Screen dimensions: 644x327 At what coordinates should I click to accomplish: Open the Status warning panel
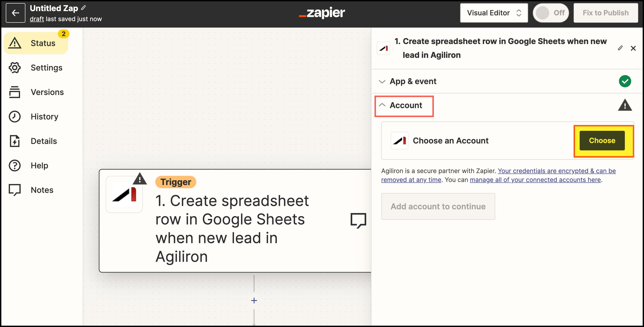click(36, 43)
